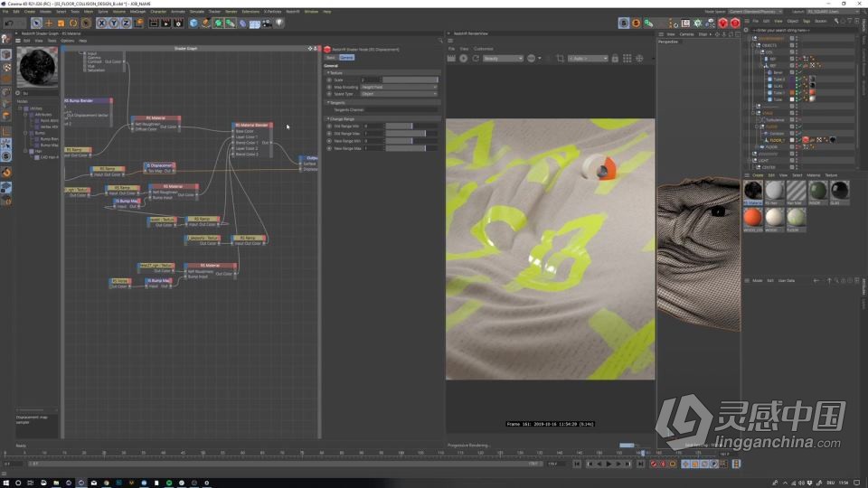The width and height of the screenshot is (868, 488).
Task: Open the Layout dropdown at top right
Action: [834, 11]
